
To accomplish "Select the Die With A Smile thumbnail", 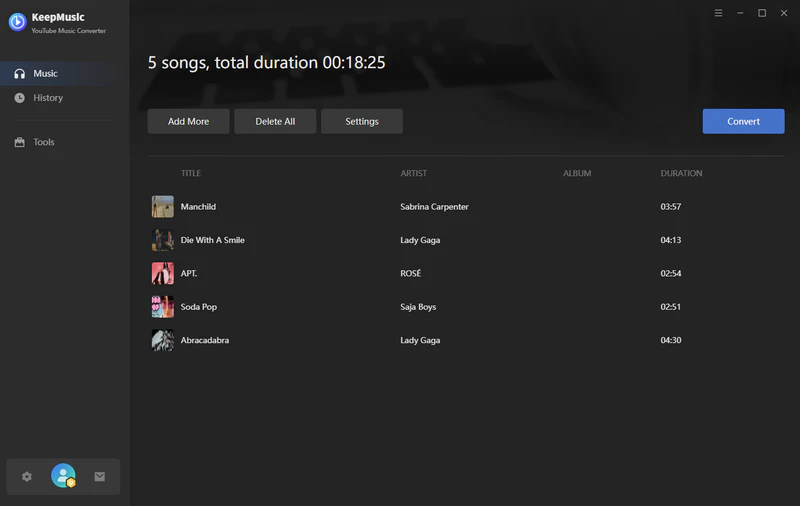I will (163, 240).
